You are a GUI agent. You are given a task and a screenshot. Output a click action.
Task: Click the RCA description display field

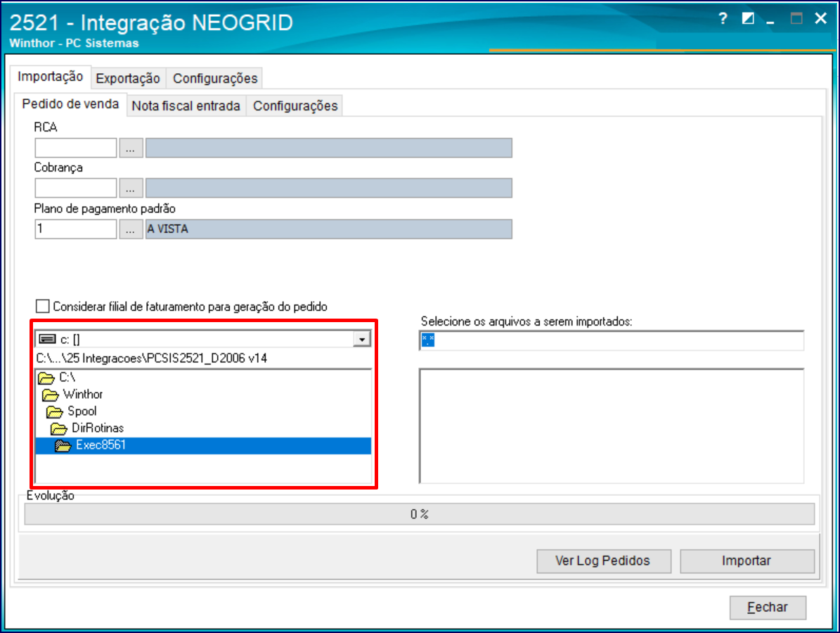pos(328,148)
